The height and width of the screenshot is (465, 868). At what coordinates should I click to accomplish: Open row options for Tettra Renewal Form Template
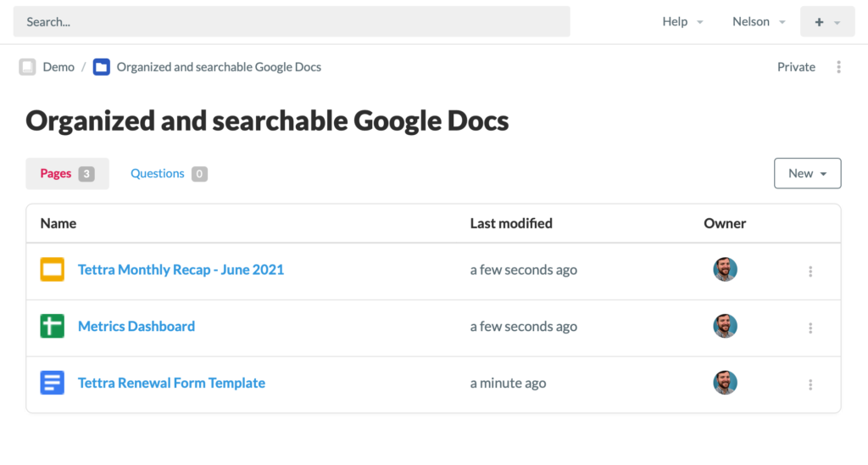click(x=810, y=384)
